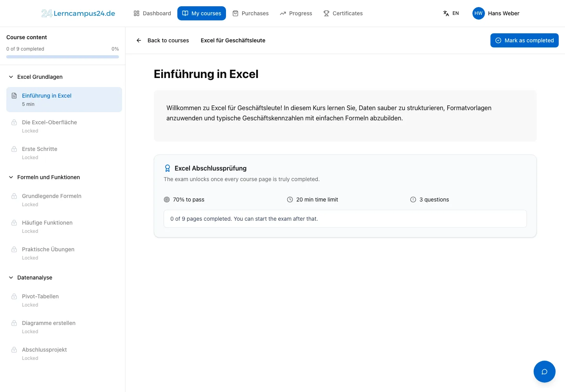Select the locked Diagramme erstellen lesson
565x392 pixels.
tap(64, 327)
